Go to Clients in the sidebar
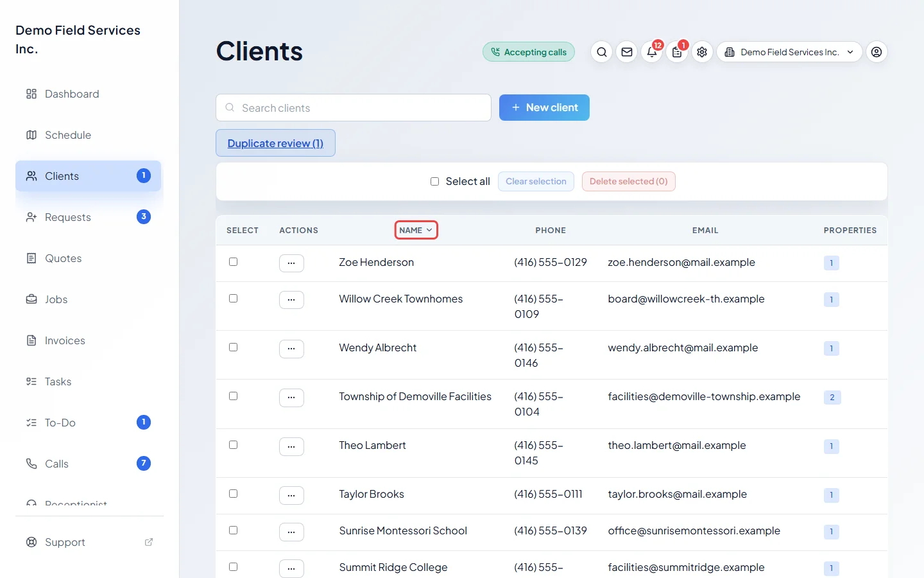 [89, 176]
